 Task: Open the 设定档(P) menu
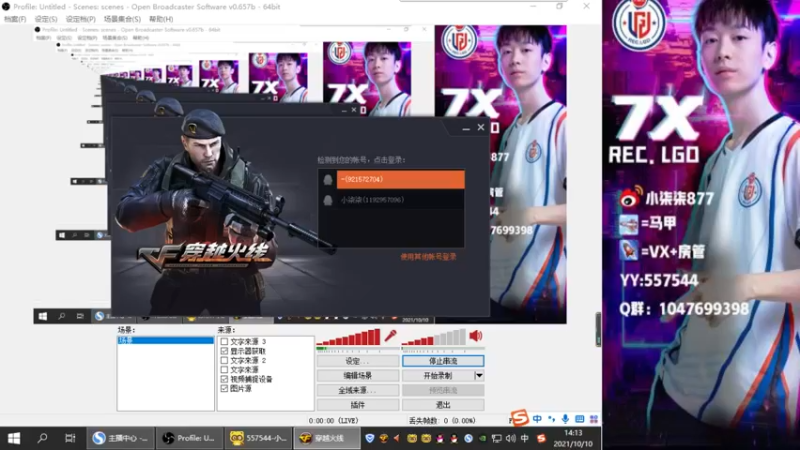click(81, 19)
